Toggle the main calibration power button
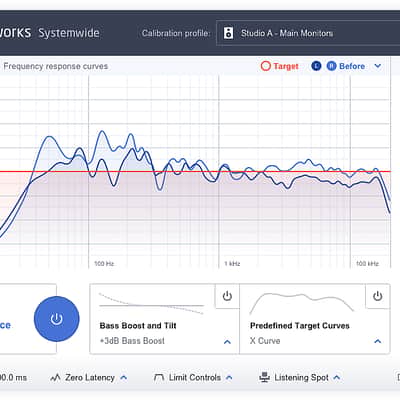 57,319
